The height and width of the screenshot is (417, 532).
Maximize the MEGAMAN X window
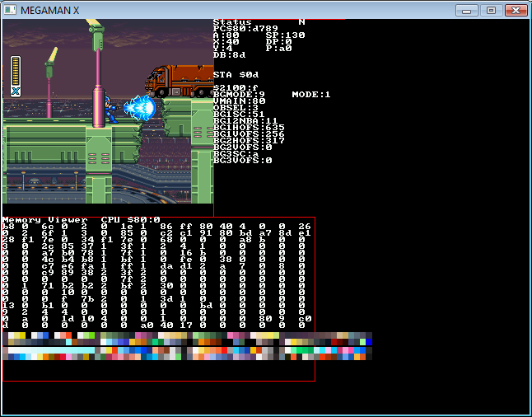click(x=491, y=10)
